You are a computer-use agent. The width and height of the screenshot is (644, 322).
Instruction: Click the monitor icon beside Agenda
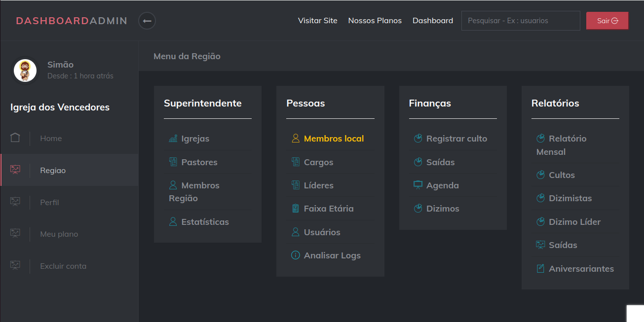(x=418, y=185)
